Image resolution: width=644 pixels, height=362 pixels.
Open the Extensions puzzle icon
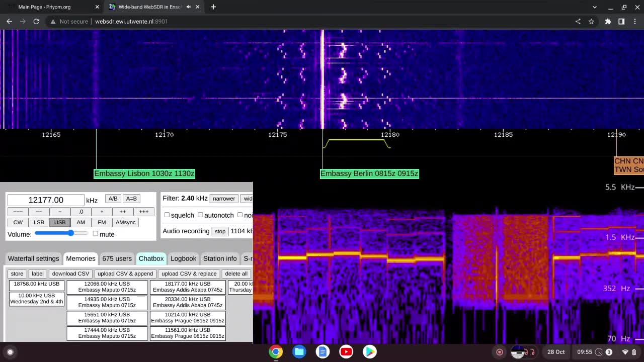coord(608,21)
